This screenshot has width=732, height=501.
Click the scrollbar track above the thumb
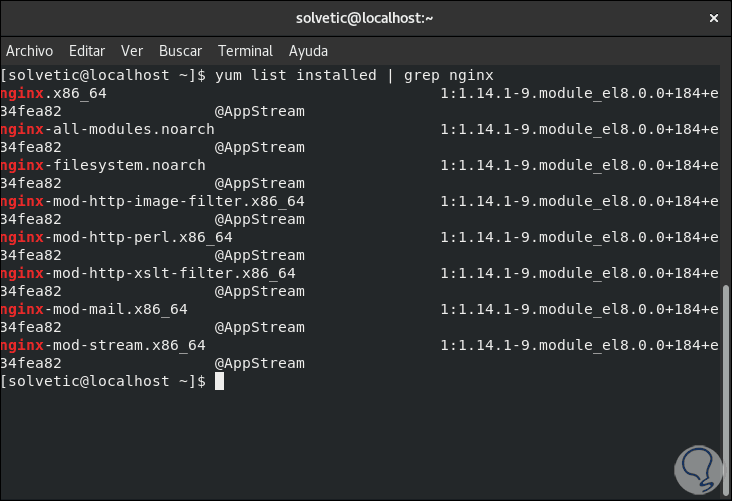726,170
